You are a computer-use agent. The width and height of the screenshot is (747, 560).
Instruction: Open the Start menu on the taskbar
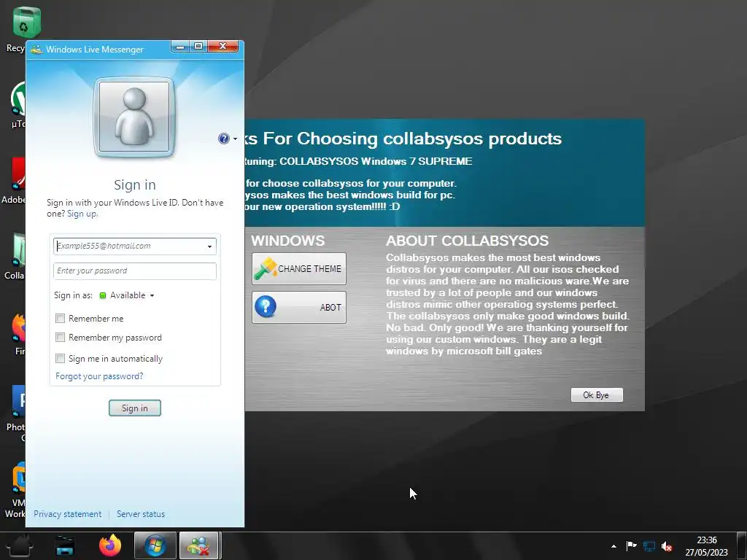pyautogui.click(x=20, y=545)
